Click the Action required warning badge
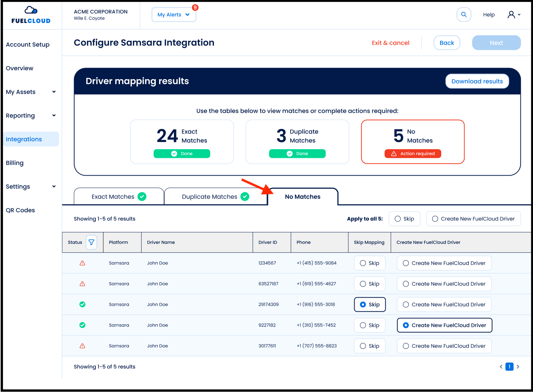Screen dimensions: 533x392 (x=413, y=153)
